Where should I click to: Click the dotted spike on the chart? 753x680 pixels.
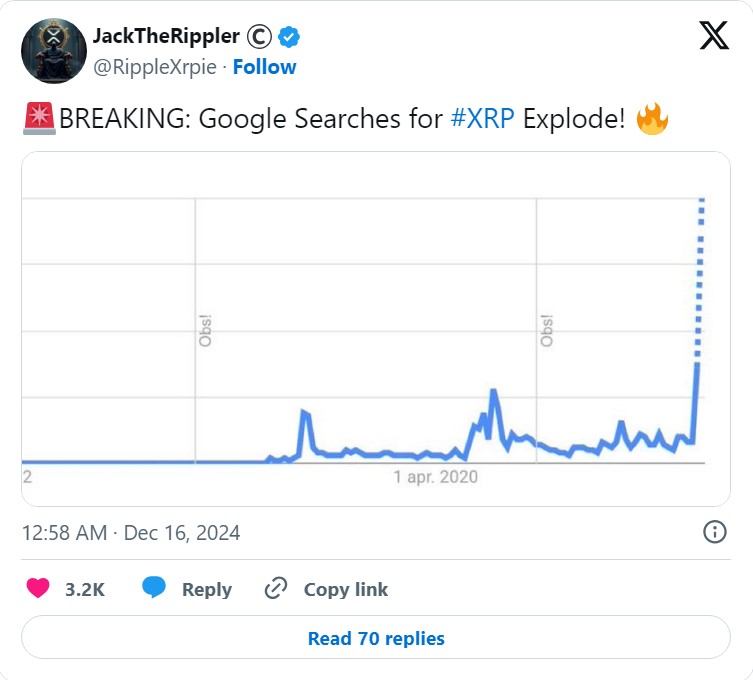point(701,280)
